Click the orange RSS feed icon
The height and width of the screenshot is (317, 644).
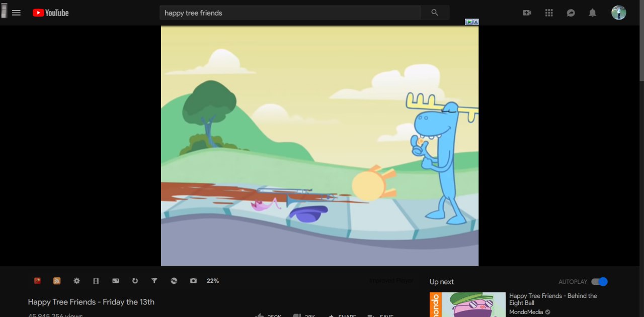coord(57,281)
